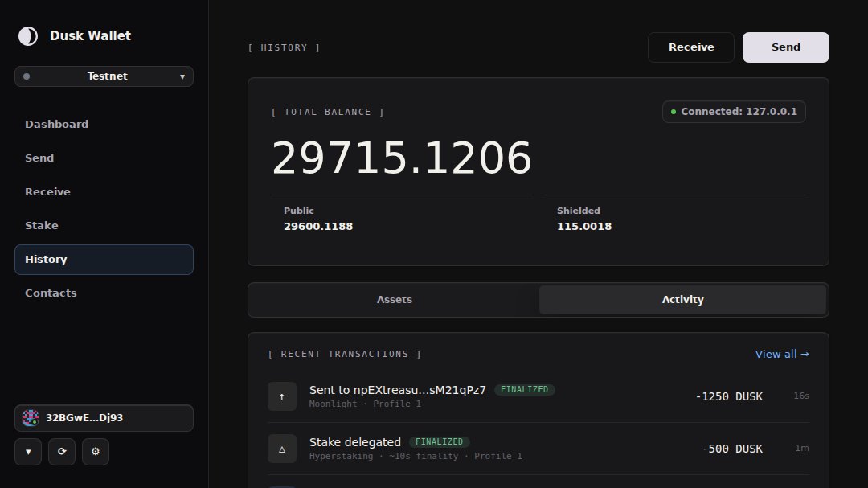Click the Public balance 29600.1188

[318, 226]
